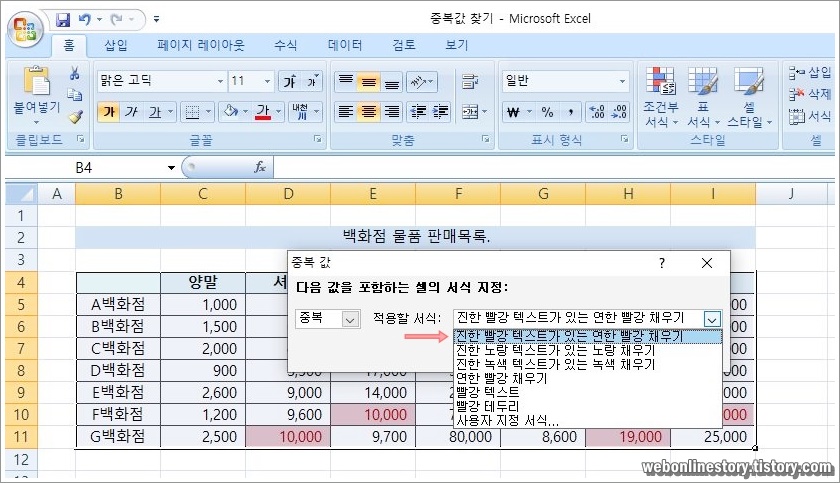Undo the last action
The height and width of the screenshot is (483, 840).
[x=85, y=20]
